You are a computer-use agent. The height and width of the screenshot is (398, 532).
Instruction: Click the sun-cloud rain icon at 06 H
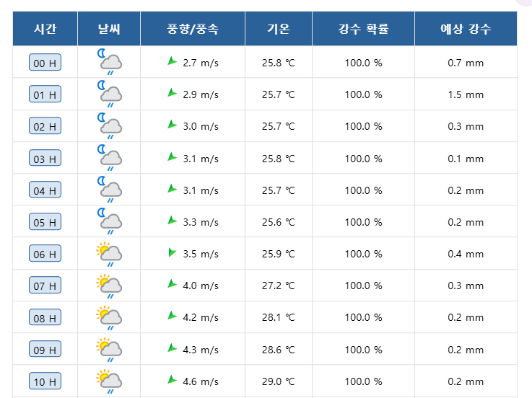tap(109, 254)
